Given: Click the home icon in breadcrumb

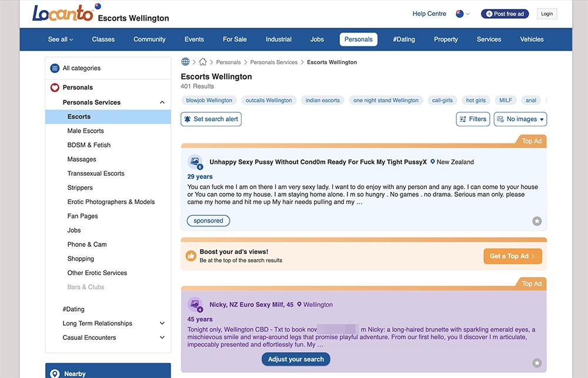Looking at the screenshot, I should click(203, 62).
